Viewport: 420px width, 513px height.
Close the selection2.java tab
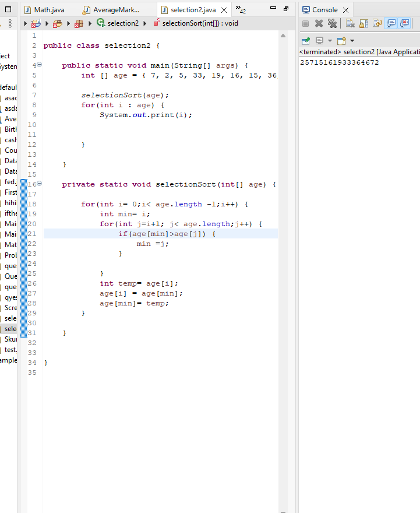click(x=224, y=10)
